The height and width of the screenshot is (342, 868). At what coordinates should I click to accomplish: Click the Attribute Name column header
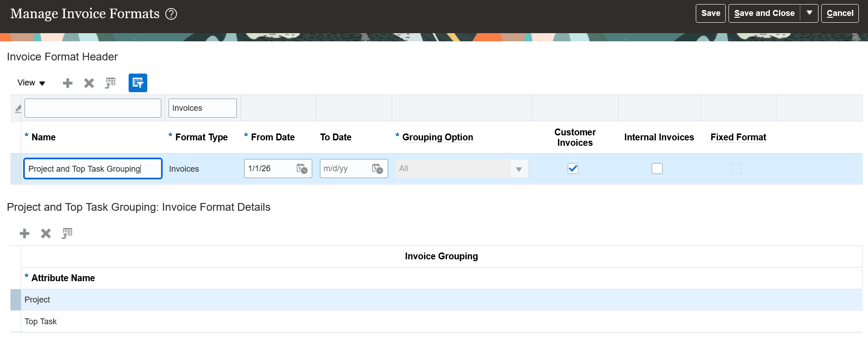63,278
